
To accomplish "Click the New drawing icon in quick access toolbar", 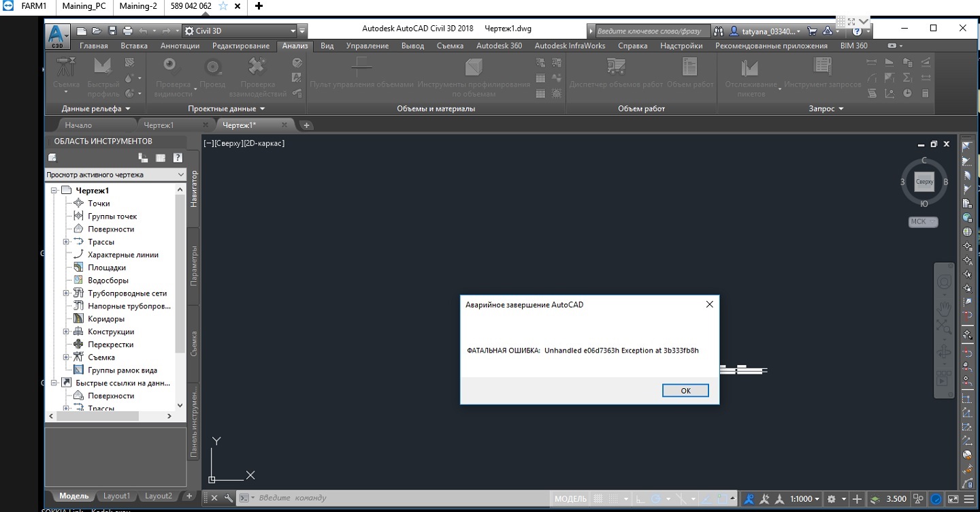I will (82, 31).
